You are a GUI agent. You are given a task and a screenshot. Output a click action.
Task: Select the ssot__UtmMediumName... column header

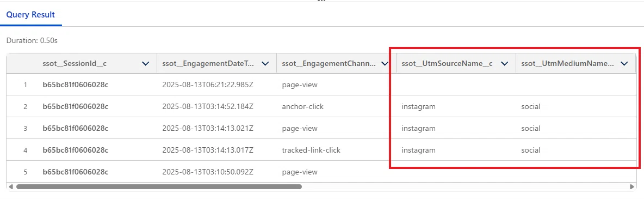(568, 63)
